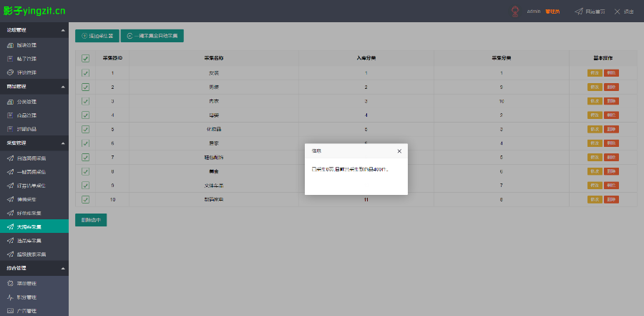Open 分类管理 via its sidebar icon
Viewport: 644px width, 316px height.
(x=11, y=102)
